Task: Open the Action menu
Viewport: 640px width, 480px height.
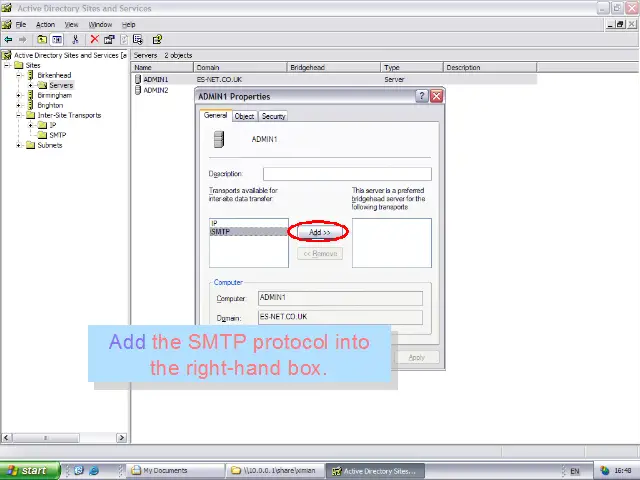Action: [x=45, y=24]
